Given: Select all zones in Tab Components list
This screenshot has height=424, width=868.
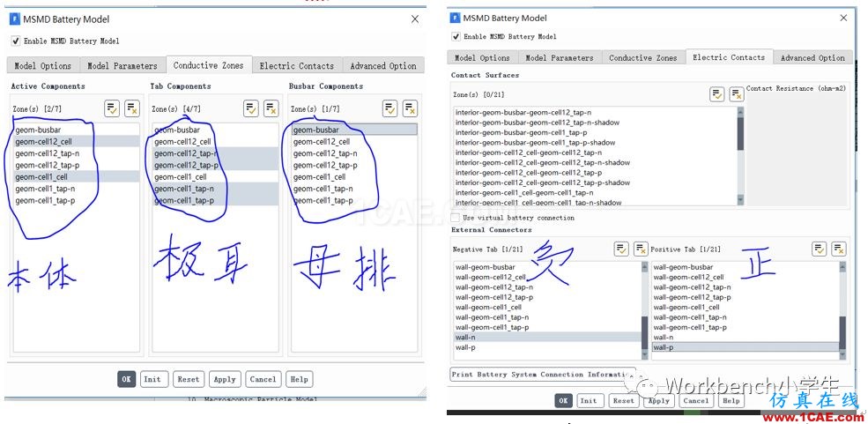Looking at the screenshot, I should click(251, 108).
